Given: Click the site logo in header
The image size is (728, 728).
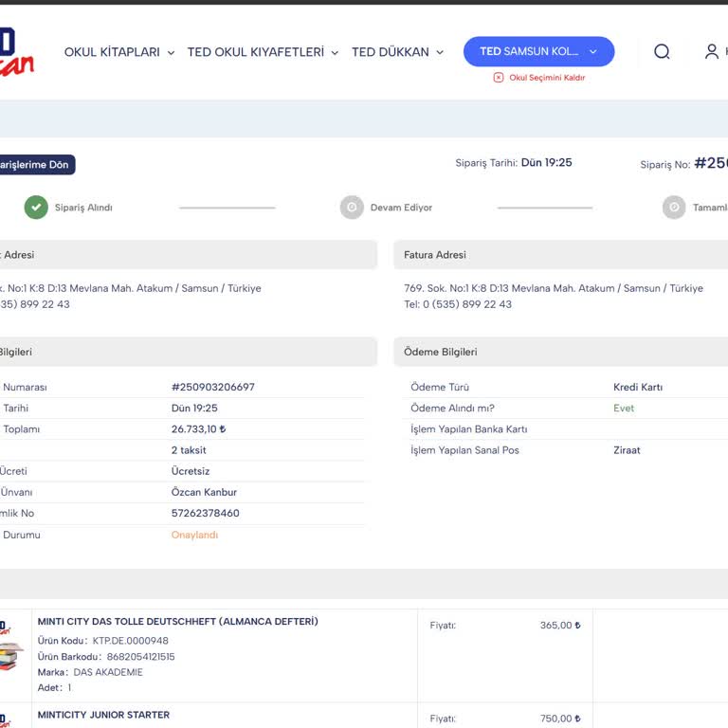Looking at the screenshot, I should (x=16, y=53).
